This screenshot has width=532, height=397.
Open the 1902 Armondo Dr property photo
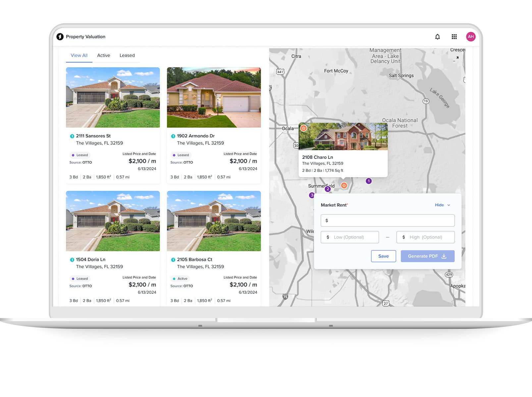pos(214,97)
